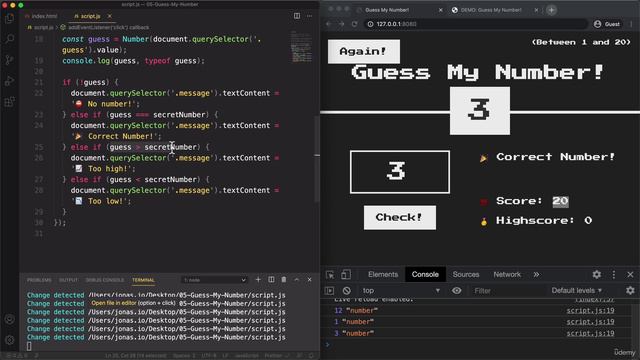Click the 'Prettier' status bar entry
Image resolution: width=640 pixels, height=360 pixels.
[x=276, y=356]
